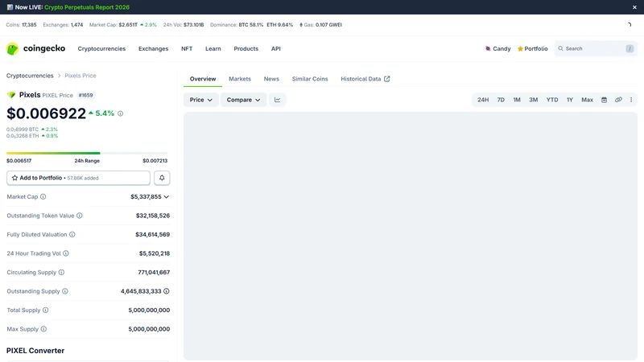Select the 24H chart time range
Screen dimensions: 644x362
tap(483, 100)
